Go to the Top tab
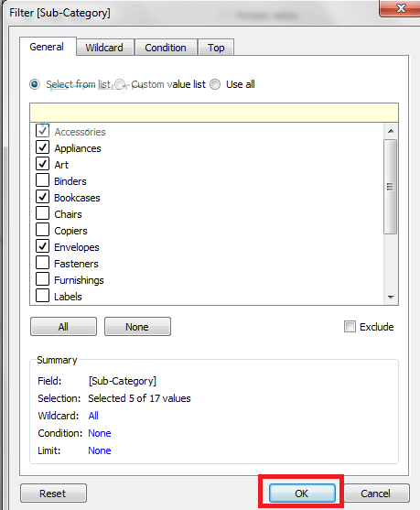 pyautogui.click(x=216, y=48)
